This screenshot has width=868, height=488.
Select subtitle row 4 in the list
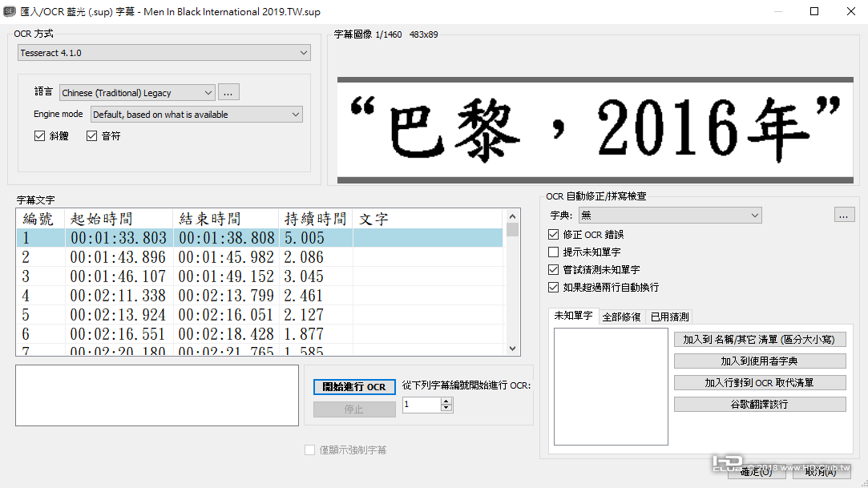(240, 295)
